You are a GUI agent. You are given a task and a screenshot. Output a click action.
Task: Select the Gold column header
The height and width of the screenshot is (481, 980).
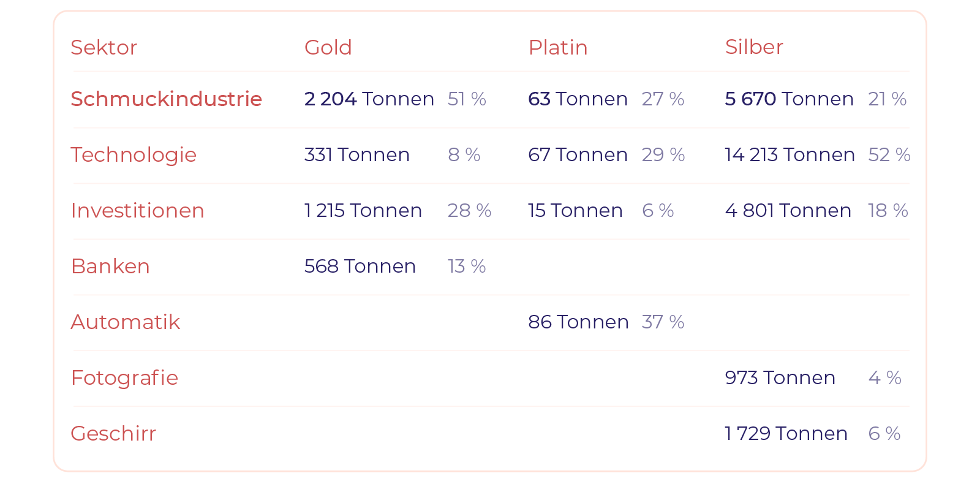coord(328,47)
